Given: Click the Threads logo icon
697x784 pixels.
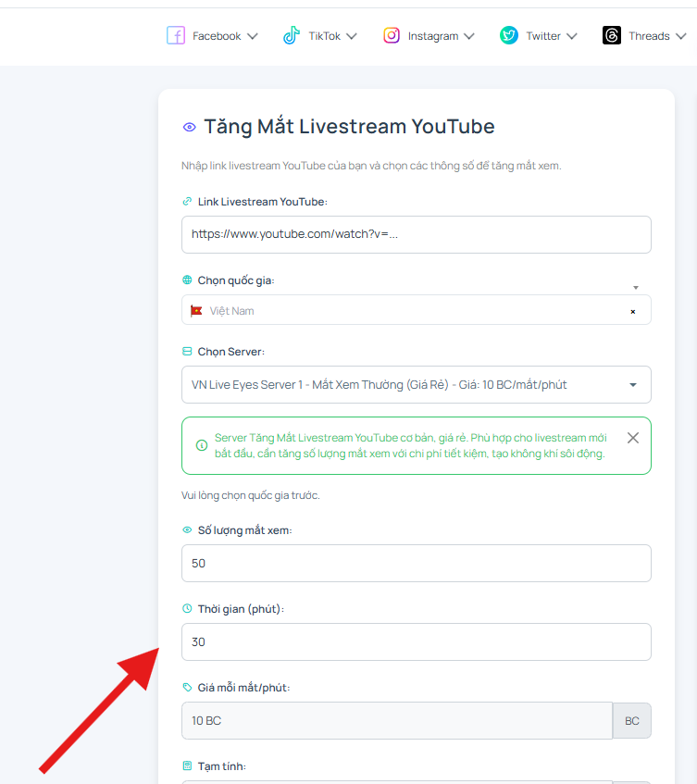Looking at the screenshot, I should 612,35.
